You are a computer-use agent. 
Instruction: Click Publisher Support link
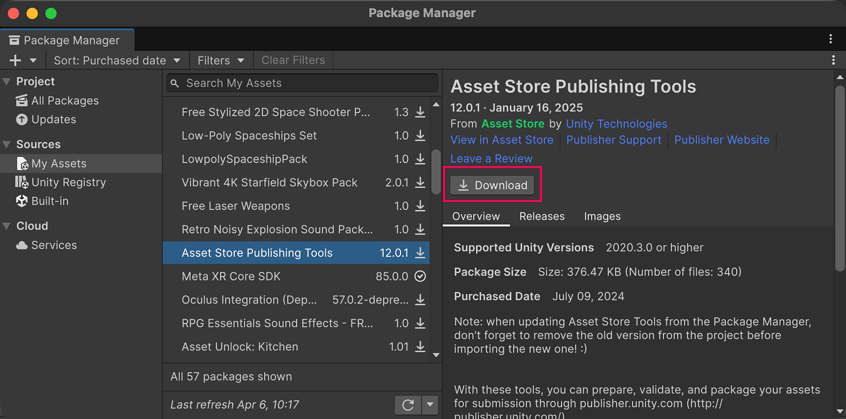point(613,140)
